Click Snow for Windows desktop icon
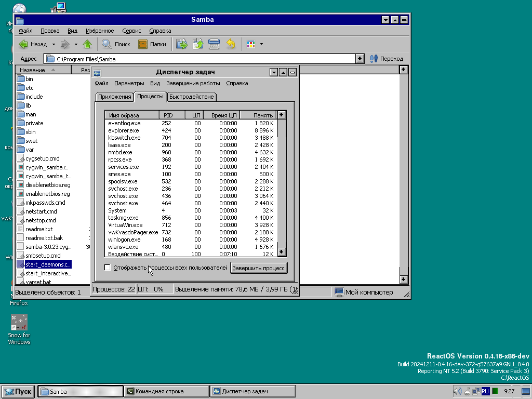This screenshot has width=532, height=399. tap(19, 329)
